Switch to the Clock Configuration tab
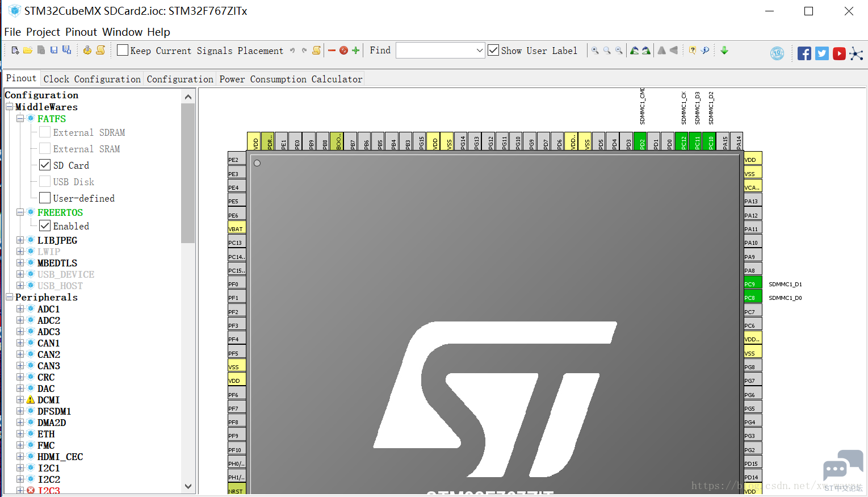Image resolution: width=868 pixels, height=497 pixels. (x=92, y=79)
